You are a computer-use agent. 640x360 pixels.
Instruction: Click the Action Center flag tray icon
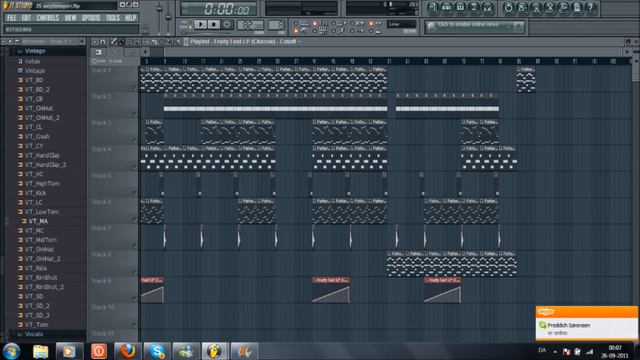pyautogui.click(x=566, y=351)
